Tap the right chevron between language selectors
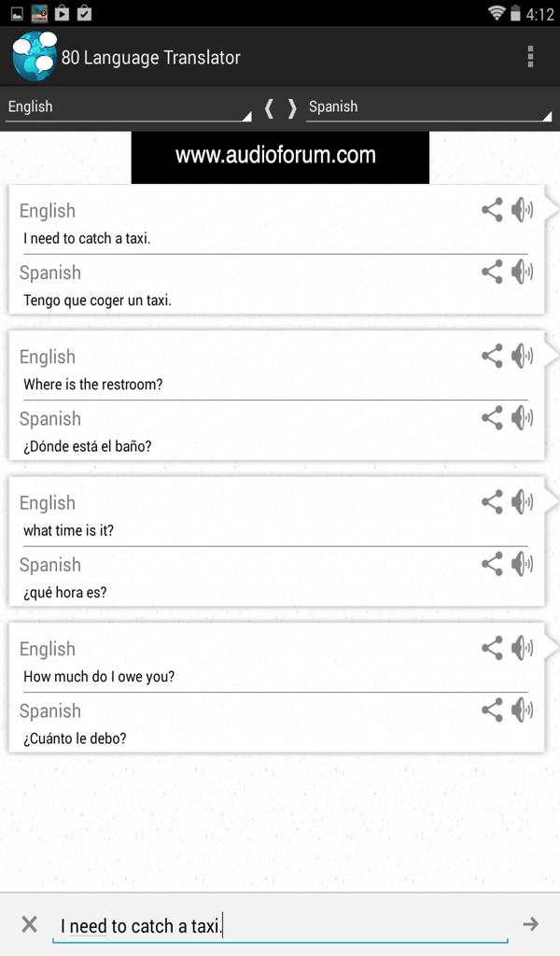This screenshot has height=956, width=560. 292,106
